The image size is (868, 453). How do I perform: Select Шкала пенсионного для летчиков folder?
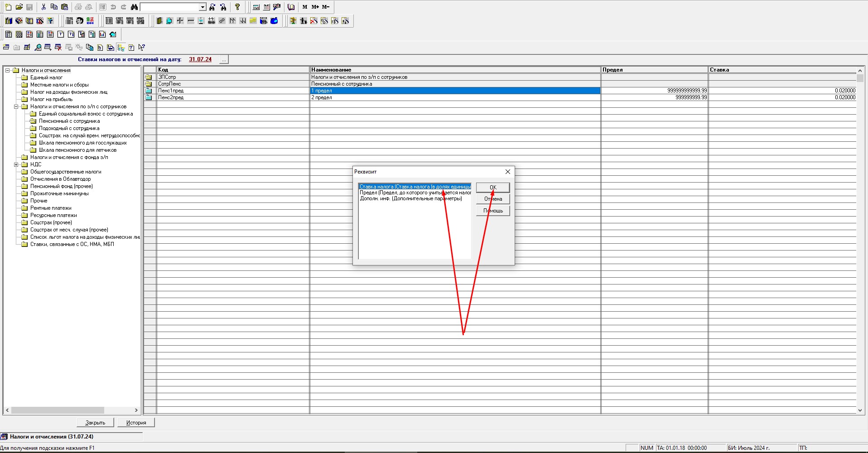(x=77, y=150)
